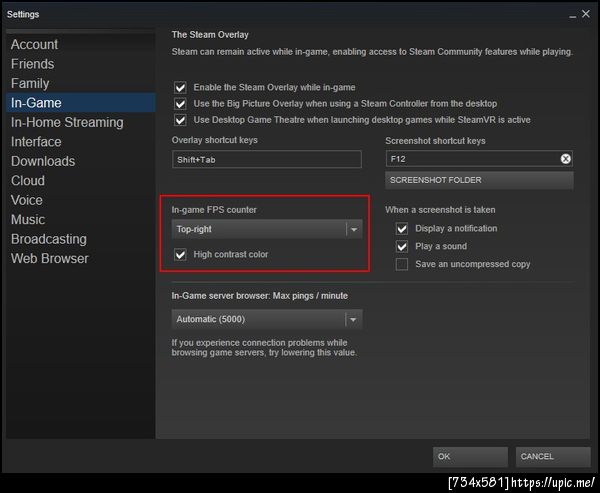Toggle Big Picture Overlay for Steam Controller
The image size is (600, 493).
pyautogui.click(x=180, y=104)
